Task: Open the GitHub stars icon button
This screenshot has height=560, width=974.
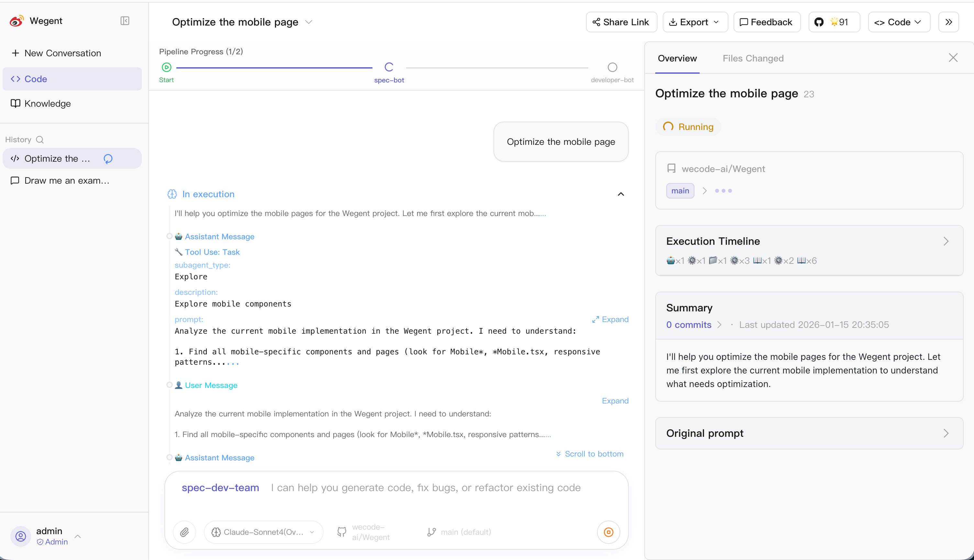Action: pyautogui.click(x=834, y=22)
